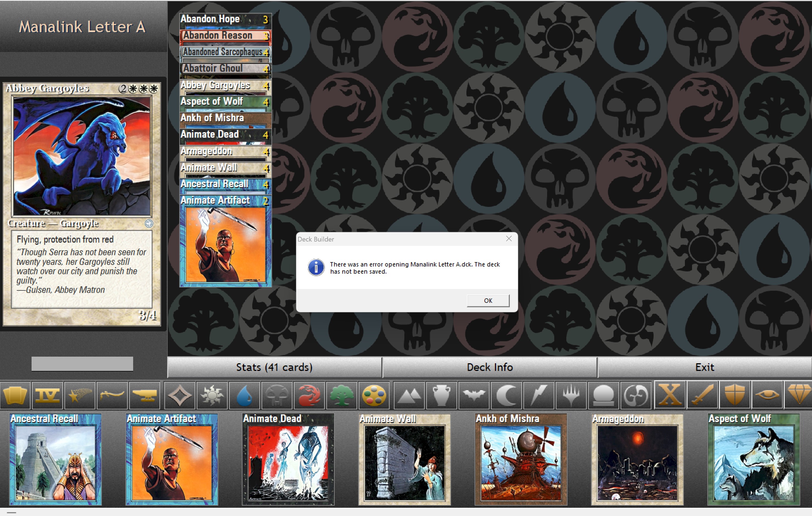This screenshot has width=812, height=516.
Task: Click Animate Wall card in the card pool
Action: [x=404, y=459]
